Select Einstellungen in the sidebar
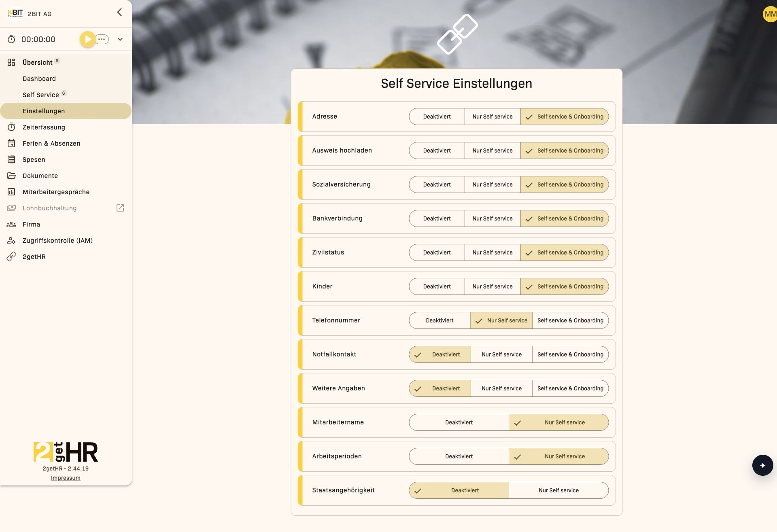Viewport: 777px width, 532px height. pyautogui.click(x=66, y=111)
